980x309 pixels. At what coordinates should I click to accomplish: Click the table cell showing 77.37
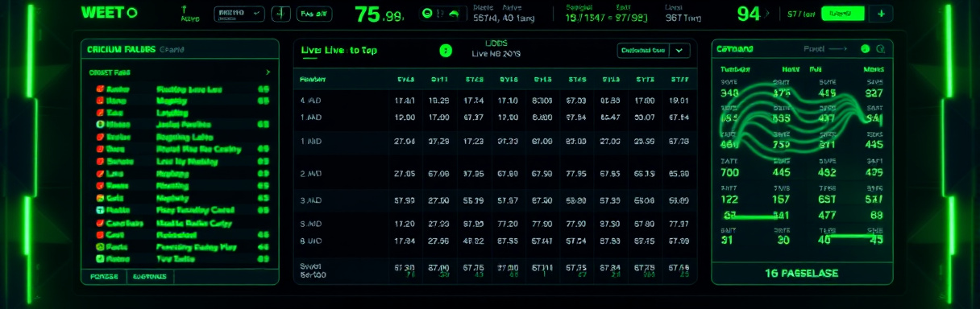pos(679,224)
